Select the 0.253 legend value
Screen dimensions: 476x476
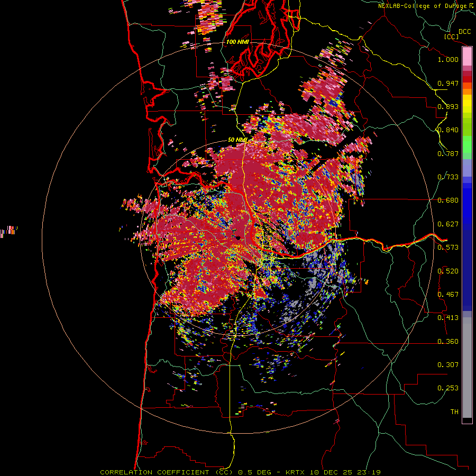(x=448, y=388)
